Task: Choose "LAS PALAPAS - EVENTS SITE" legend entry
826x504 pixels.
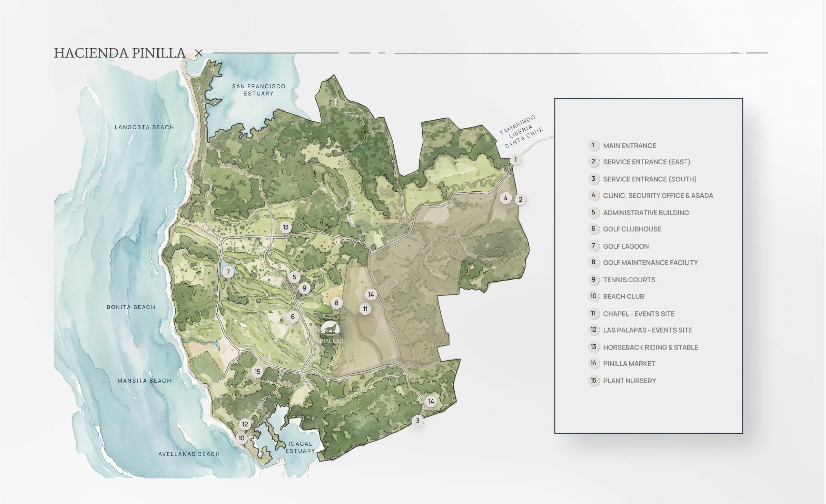Action: tap(648, 330)
